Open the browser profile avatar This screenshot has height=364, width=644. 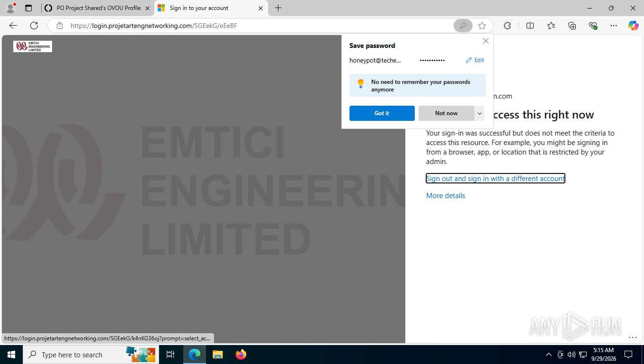point(10,8)
